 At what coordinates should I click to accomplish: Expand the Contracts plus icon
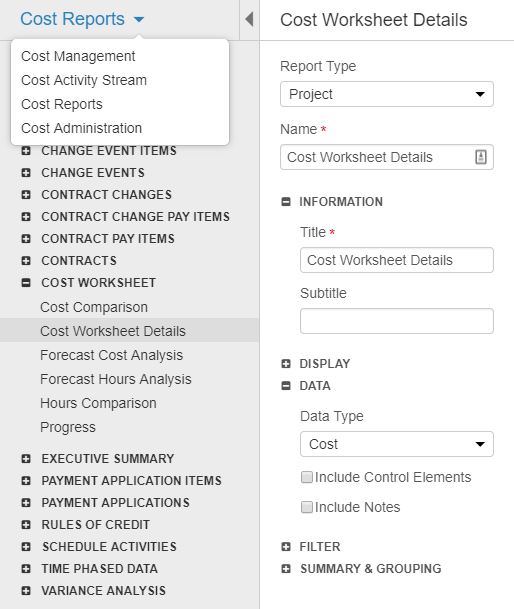(26, 261)
